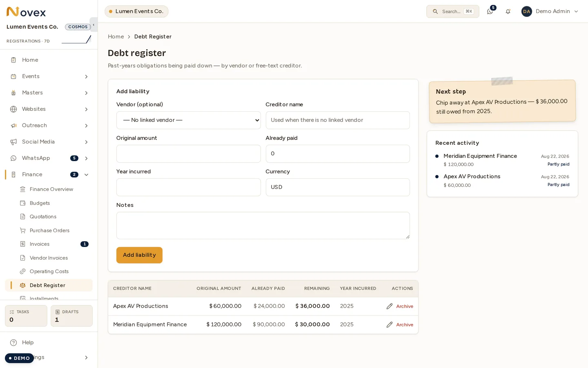Click the Notes text area
The height and width of the screenshot is (368, 588).
[263, 225]
